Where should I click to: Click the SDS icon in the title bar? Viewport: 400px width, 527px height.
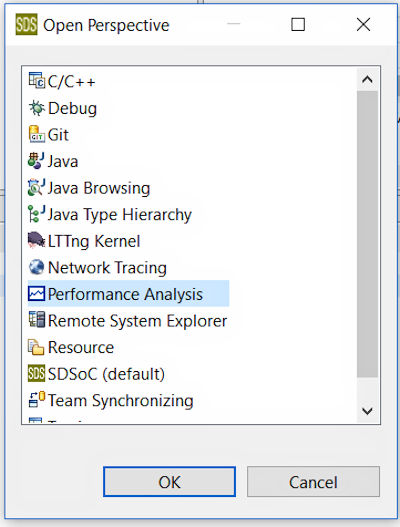[27, 24]
